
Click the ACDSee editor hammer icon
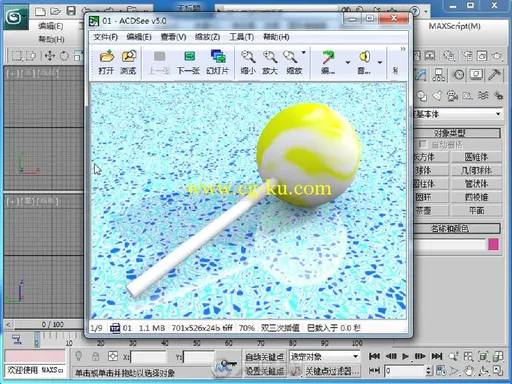(328, 57)
